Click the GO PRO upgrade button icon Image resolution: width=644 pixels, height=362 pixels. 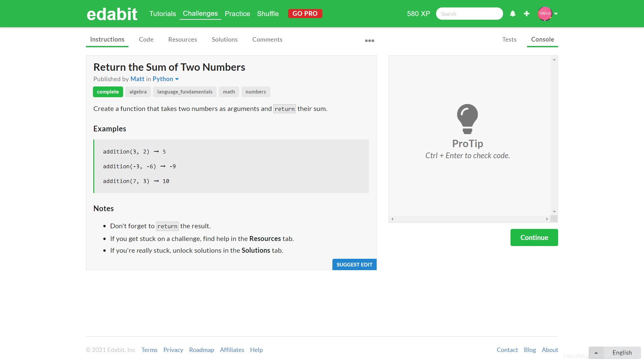(x=305, y=13)
